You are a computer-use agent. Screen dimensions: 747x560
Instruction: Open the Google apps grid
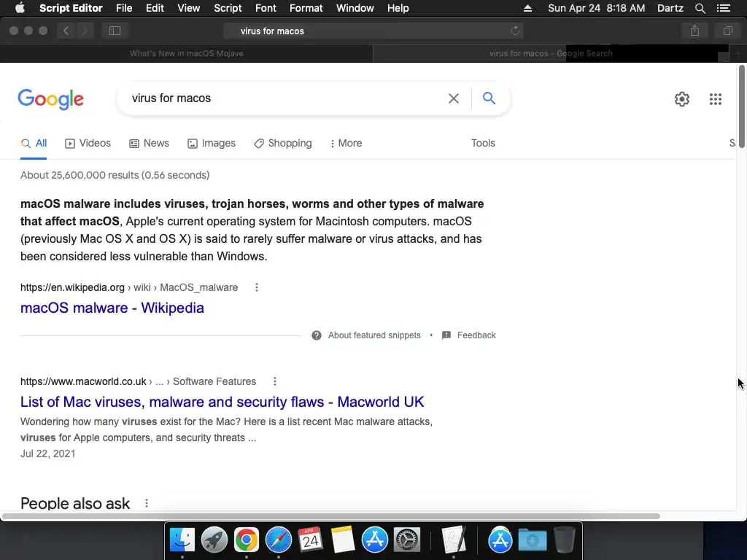click(x=715, y=99)
